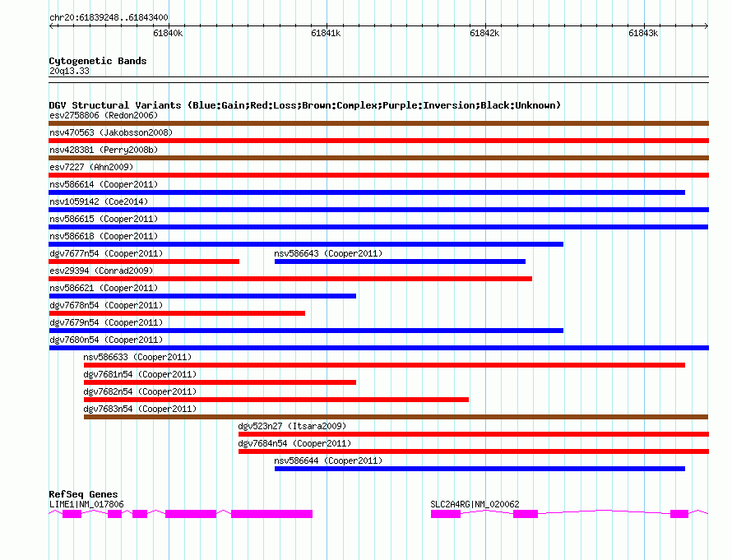This screenshot has width=732, height=560.
Task: Select the largest LIME1 exon block
Action: 271,514
